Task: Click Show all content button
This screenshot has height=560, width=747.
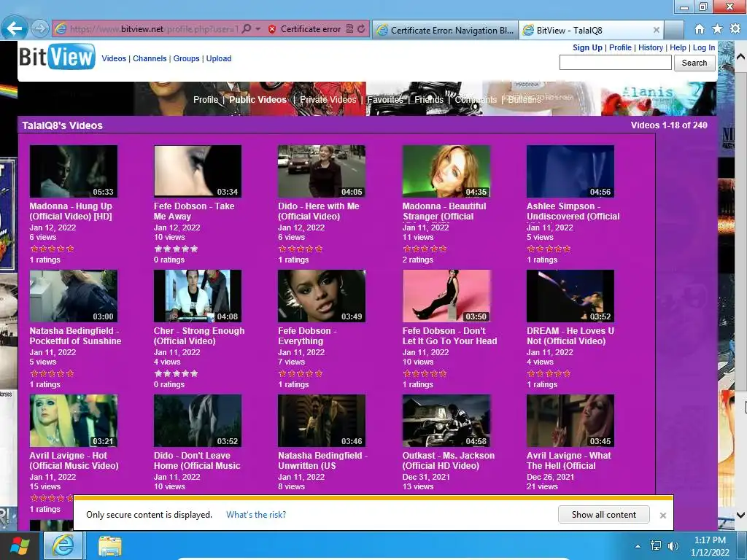Action: click(603, 515)
